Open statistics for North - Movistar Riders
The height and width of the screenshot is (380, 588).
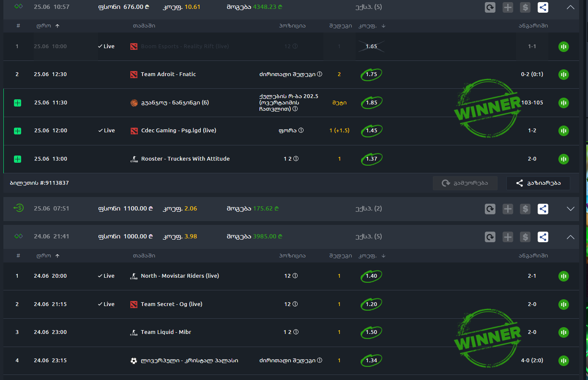(x=563, y=276)
